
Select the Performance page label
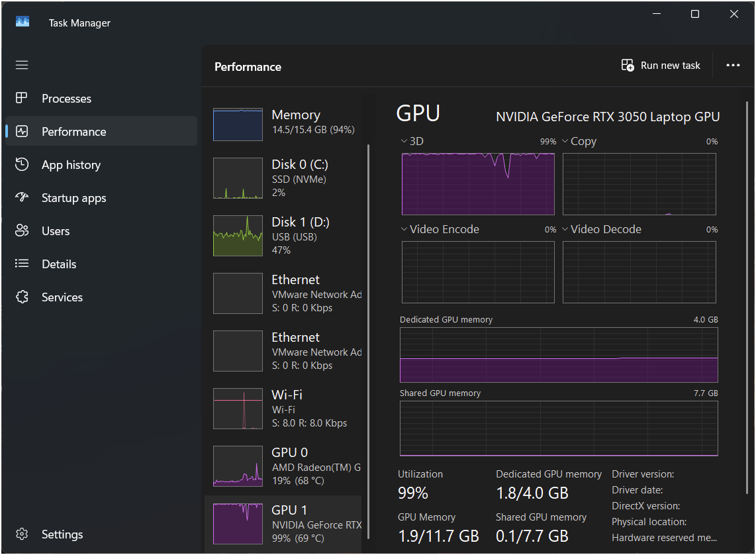tap(73, 132)
